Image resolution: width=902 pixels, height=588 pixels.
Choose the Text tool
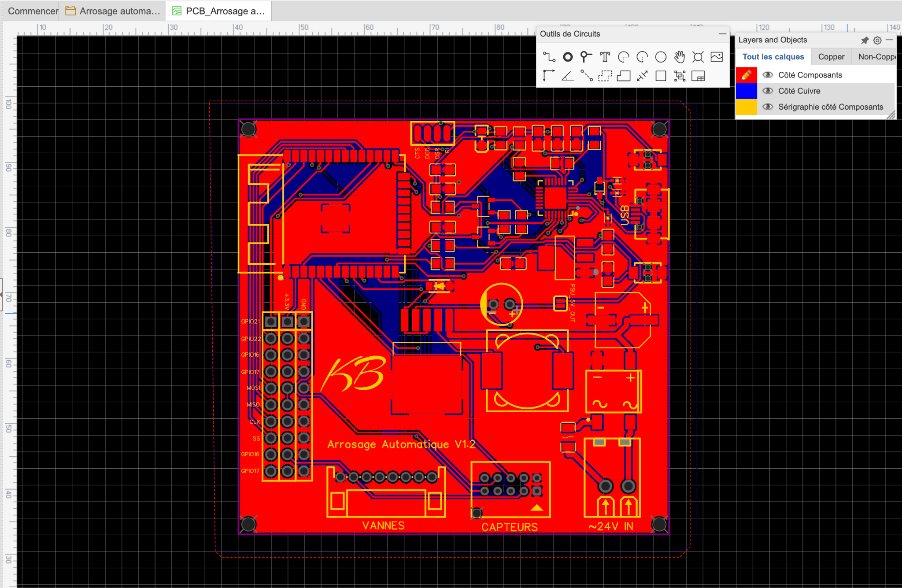(605, 57)
